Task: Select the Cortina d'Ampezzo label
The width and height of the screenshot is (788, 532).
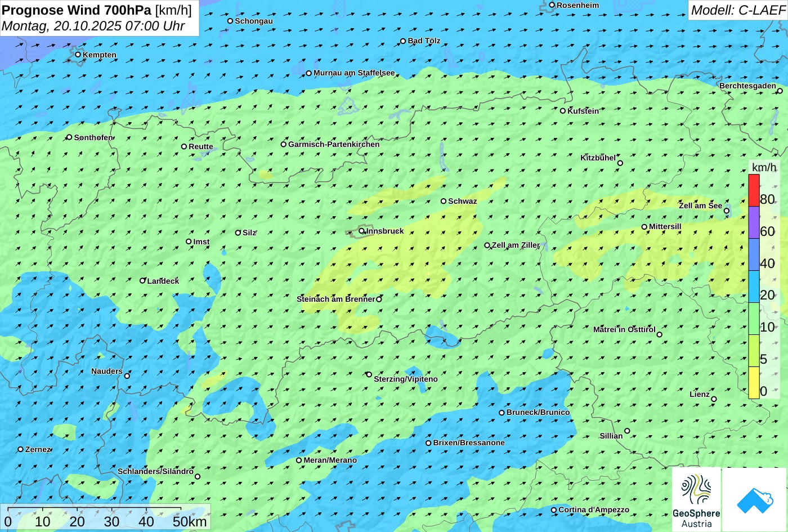Action: point(594,509)
